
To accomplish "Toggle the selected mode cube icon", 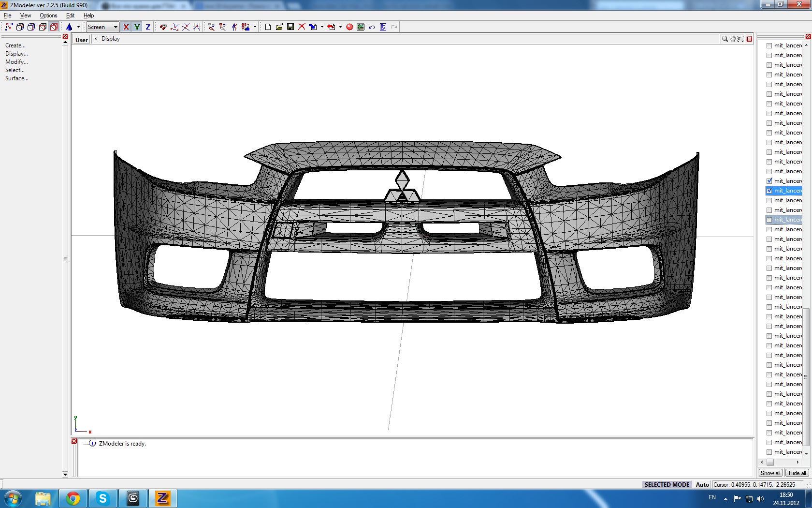I will point(54,27).
